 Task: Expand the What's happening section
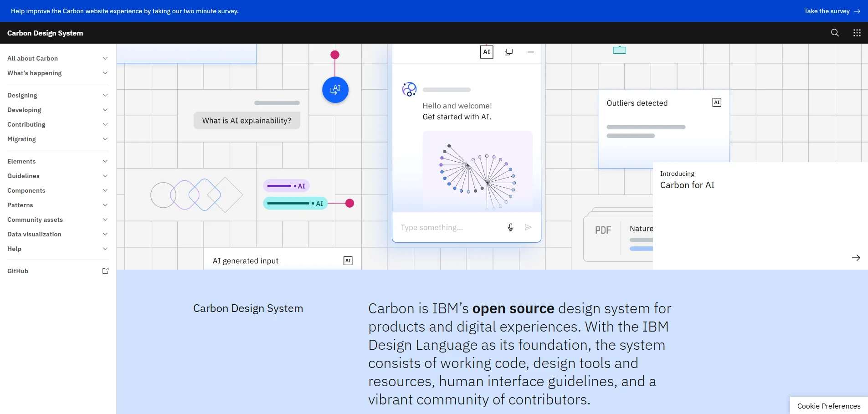click(58, 73)
